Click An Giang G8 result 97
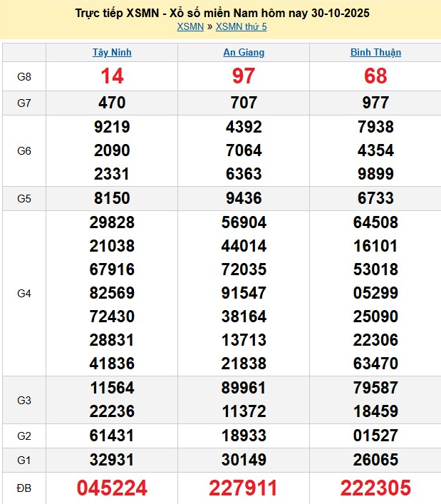Viewport: 441px width, 504px height. [244, 76]
